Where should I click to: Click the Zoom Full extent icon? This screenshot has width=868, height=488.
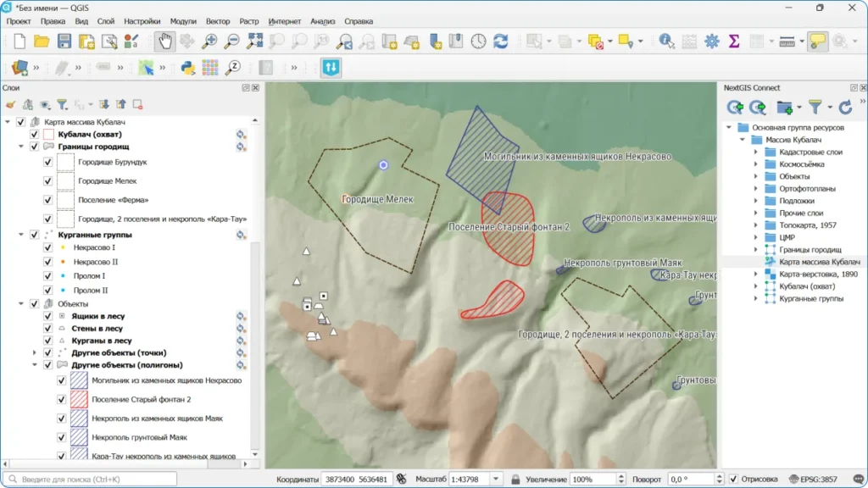tap(256, 39)
